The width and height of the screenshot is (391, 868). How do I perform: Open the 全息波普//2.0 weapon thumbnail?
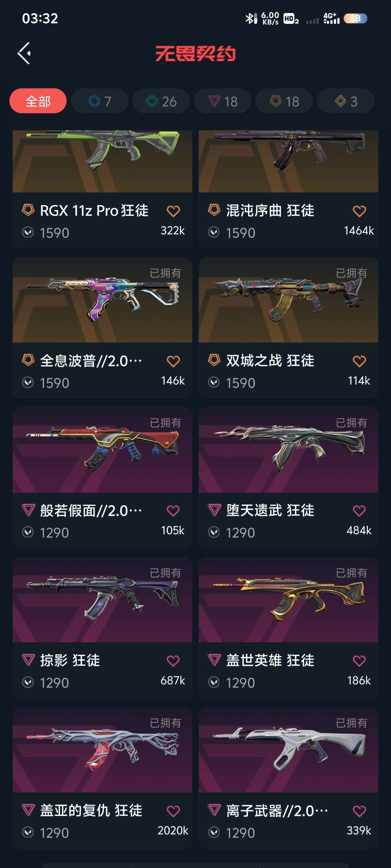pyautogui.click(x=102, y=300)
